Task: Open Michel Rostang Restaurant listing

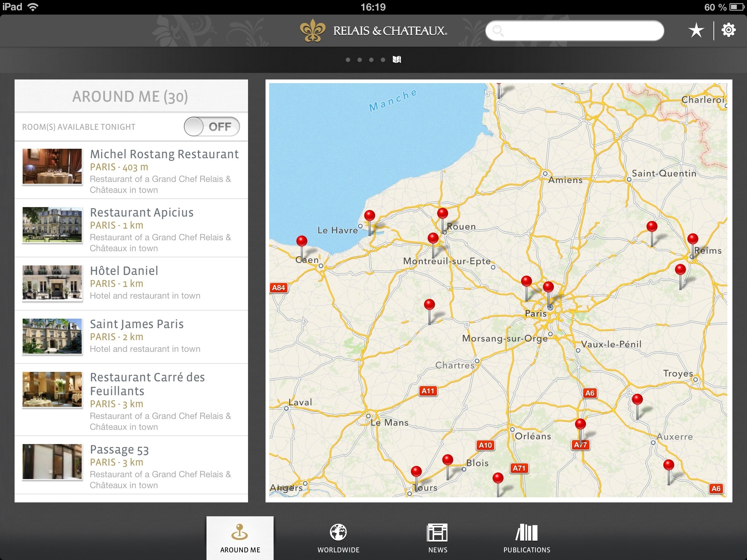Action: 131,170
